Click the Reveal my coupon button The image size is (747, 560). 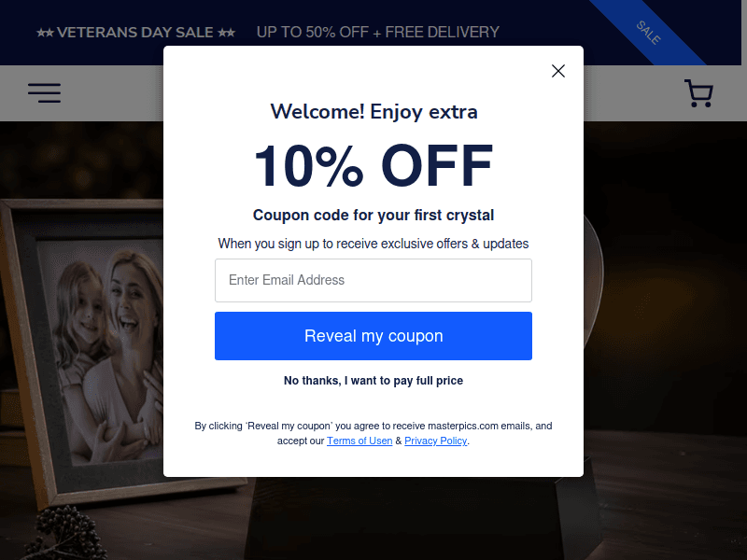pos(373,336)
